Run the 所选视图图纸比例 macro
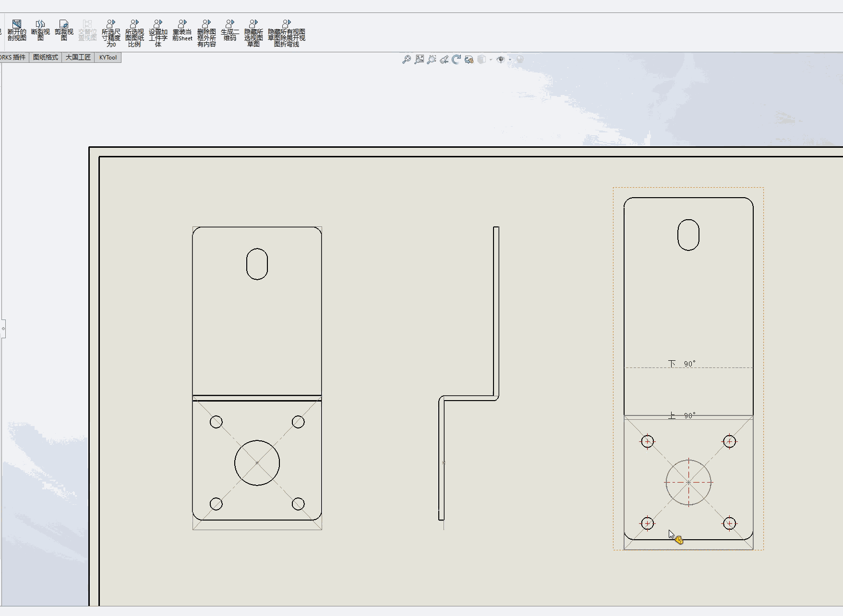Viewport: 843px width, 616px height. (134, 33)
